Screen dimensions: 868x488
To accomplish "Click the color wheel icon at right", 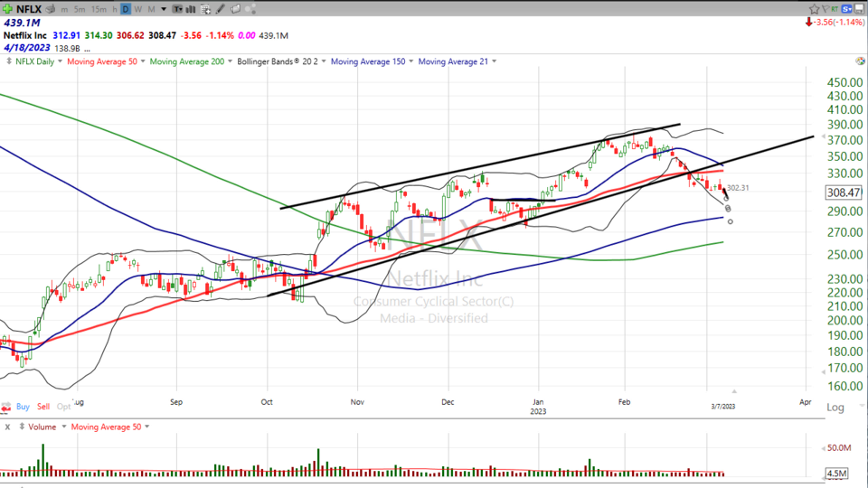I will click(x=860, y=61).
